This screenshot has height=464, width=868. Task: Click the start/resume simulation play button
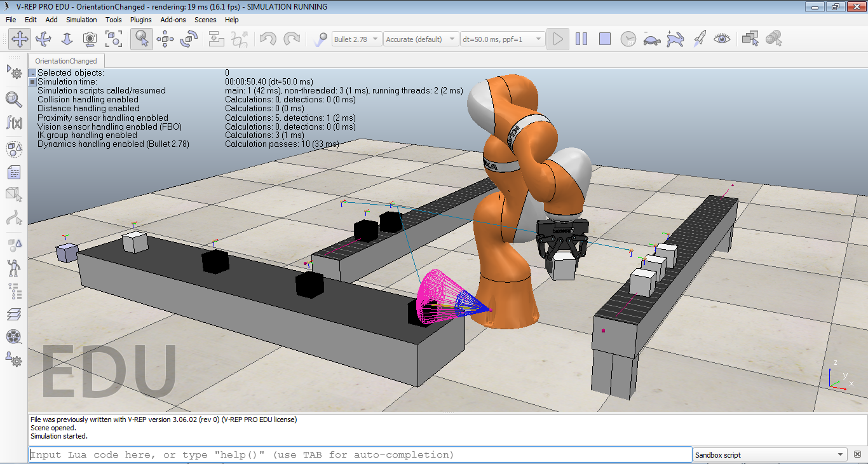(558, 39)
